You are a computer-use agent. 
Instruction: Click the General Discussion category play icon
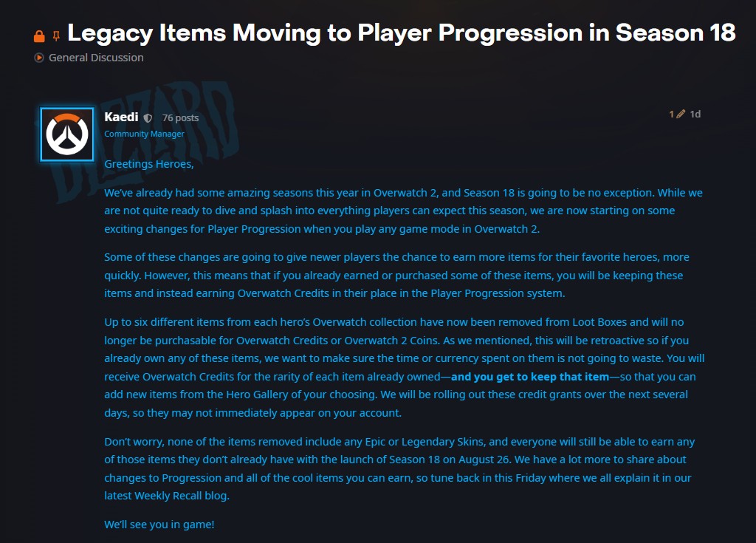tap(39, 58)
